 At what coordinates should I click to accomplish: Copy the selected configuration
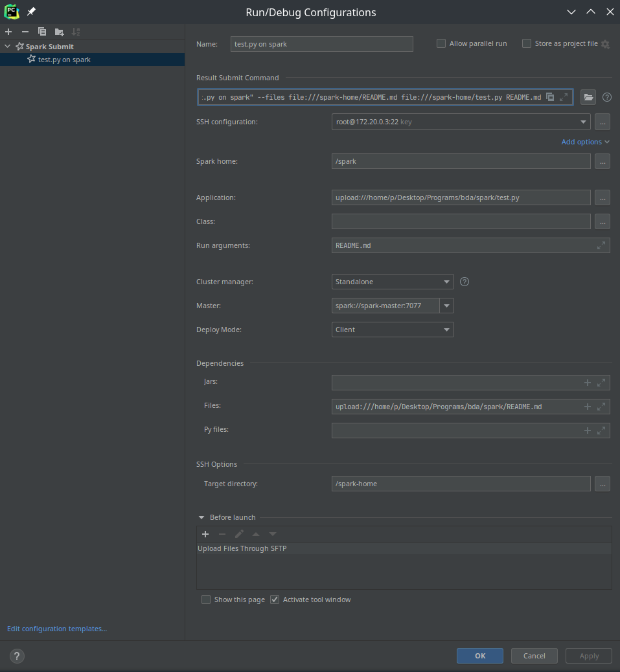pos(42,32)
